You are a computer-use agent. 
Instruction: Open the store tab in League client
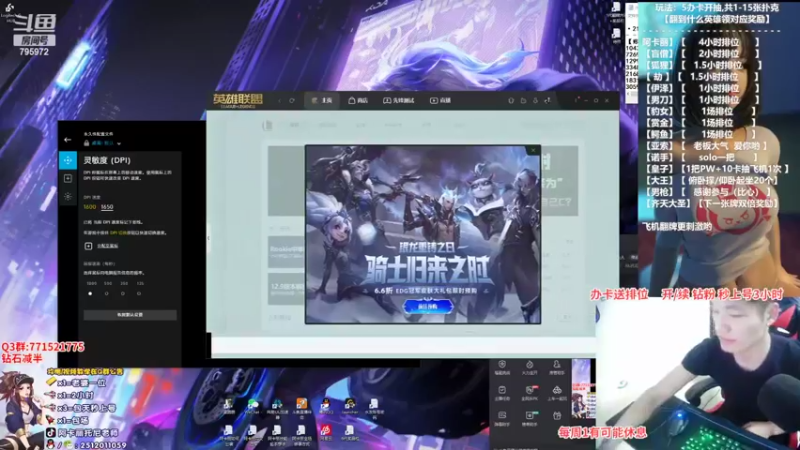(x=358, y=101)
